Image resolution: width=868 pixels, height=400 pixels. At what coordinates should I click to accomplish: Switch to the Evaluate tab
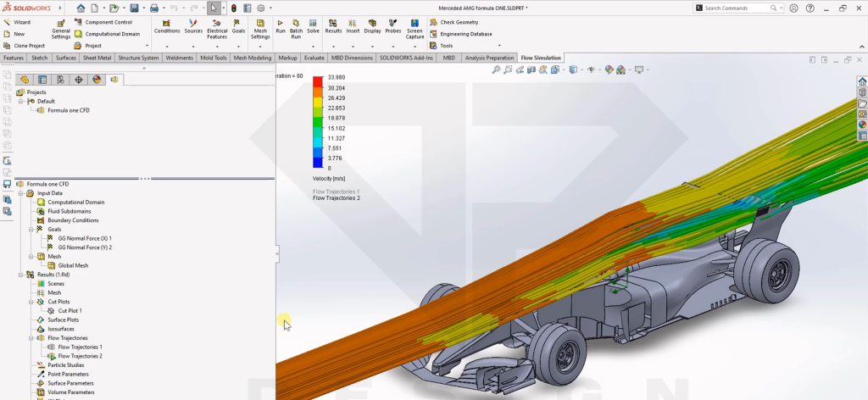coord(314,58)
